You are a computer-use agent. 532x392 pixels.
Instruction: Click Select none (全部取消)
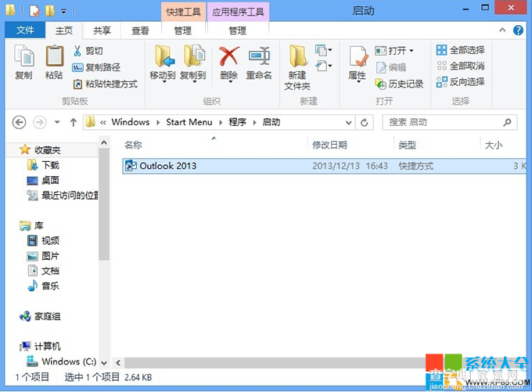tap(460, 66)
